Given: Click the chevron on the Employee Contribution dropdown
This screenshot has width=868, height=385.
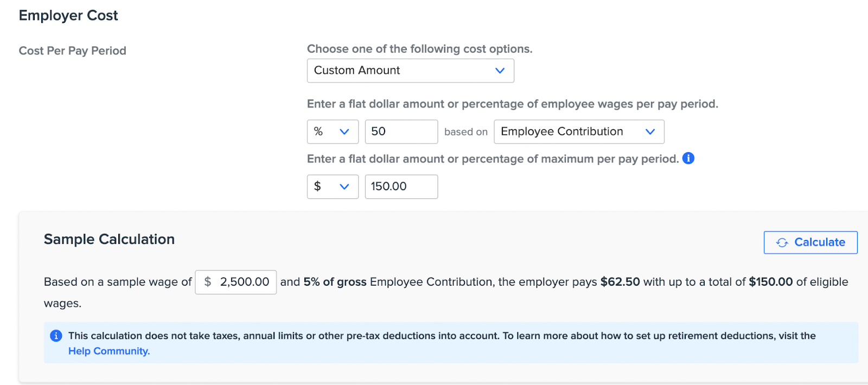Looking at the screenshot, I should click(x=651, y=131).
